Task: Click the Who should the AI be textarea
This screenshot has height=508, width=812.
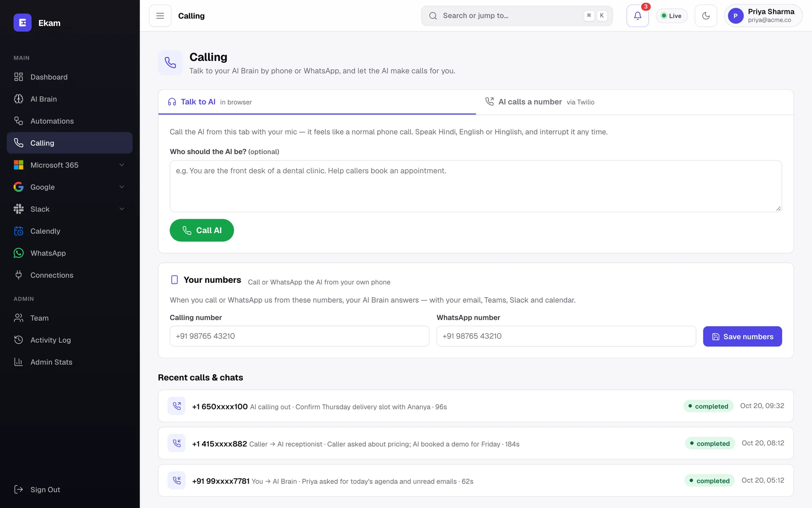Action: pos(476,186)
